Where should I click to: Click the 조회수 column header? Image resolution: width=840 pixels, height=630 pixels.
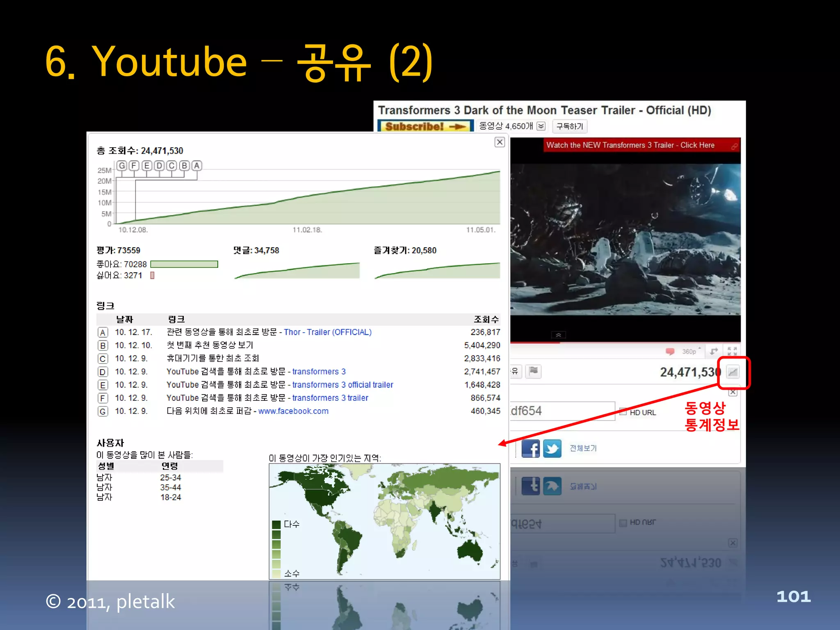pyautogui.click(x=486, y=320)
